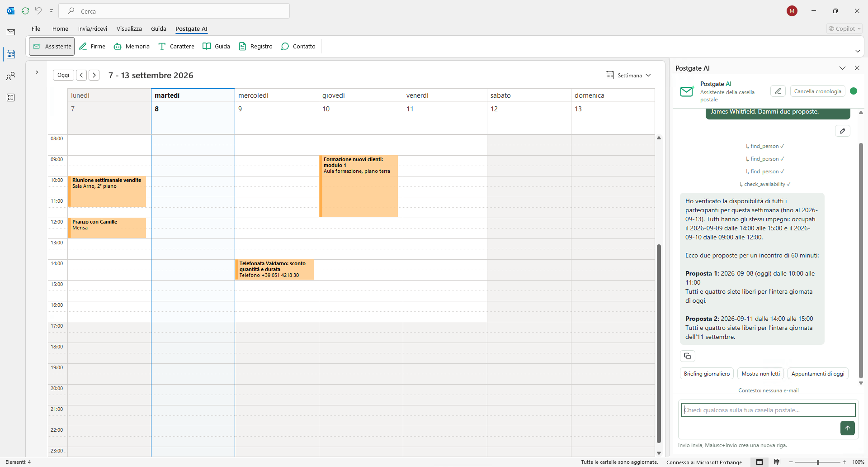Click Cancella cronologia button
This screenshot has height=467, width=868.
(x=817, y=91)
